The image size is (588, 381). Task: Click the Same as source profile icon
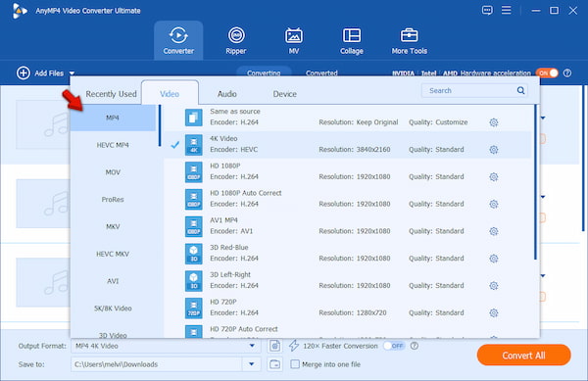[193, 118]
